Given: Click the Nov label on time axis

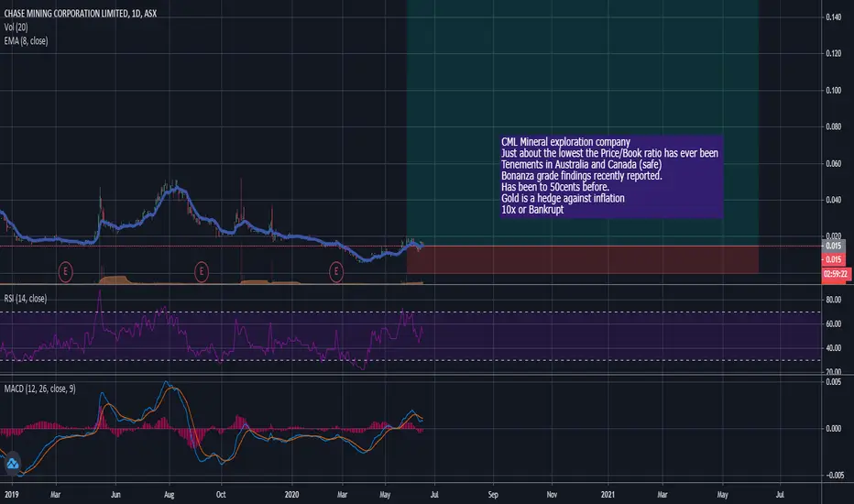Looking at the screenshot, I should tap(552, 495).
